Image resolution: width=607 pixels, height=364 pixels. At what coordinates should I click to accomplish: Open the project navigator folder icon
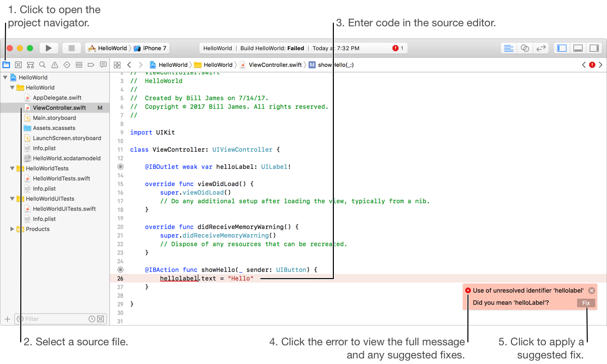point(6,65)
